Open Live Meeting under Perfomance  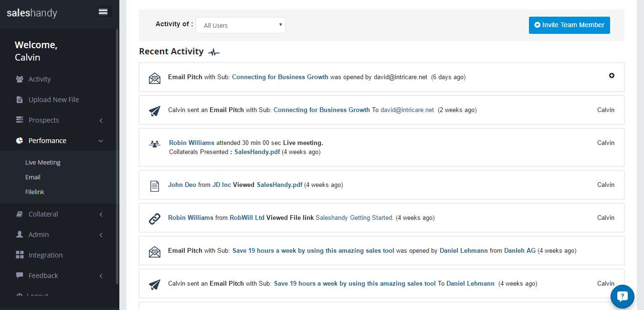(43, 163)
